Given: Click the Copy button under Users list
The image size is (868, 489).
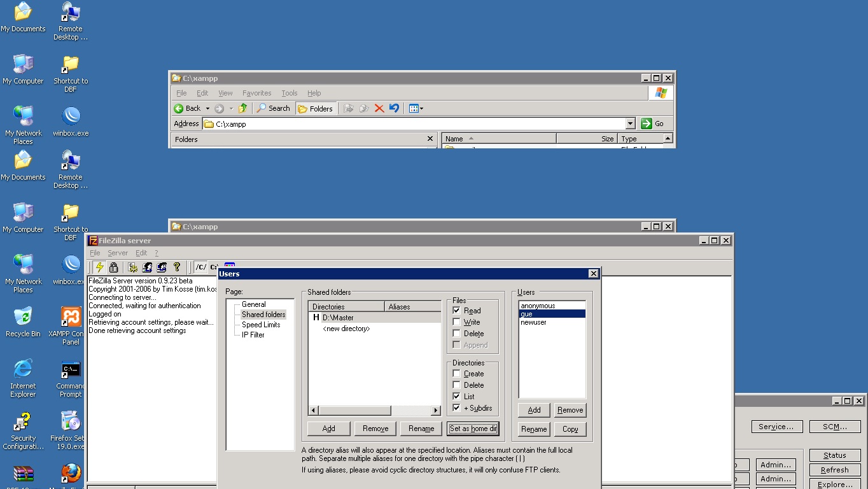Looking at the screenshot, I should coord(570,429).
